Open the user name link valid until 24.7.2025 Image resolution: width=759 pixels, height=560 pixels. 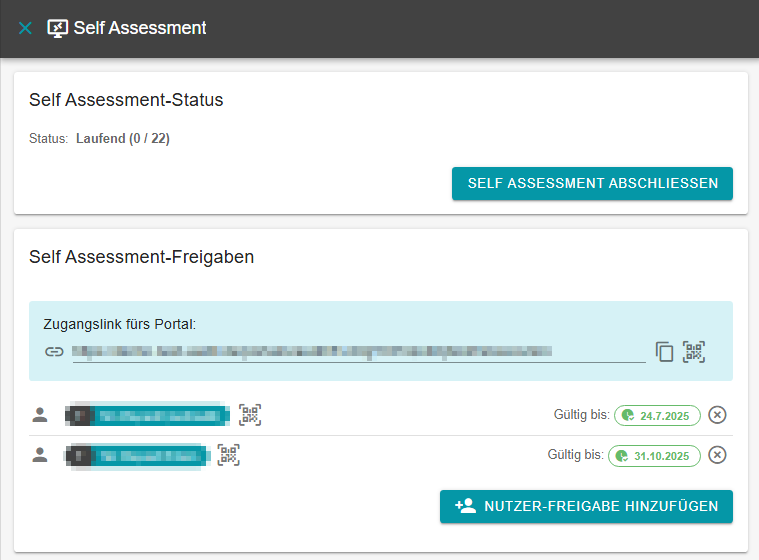point(146,415)
